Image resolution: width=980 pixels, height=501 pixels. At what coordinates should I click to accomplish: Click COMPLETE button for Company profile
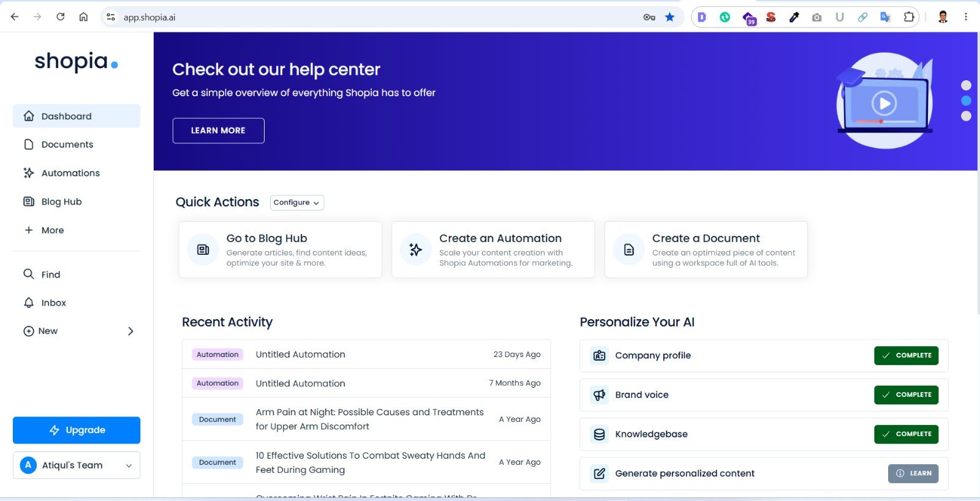click(x=906, y=356)
